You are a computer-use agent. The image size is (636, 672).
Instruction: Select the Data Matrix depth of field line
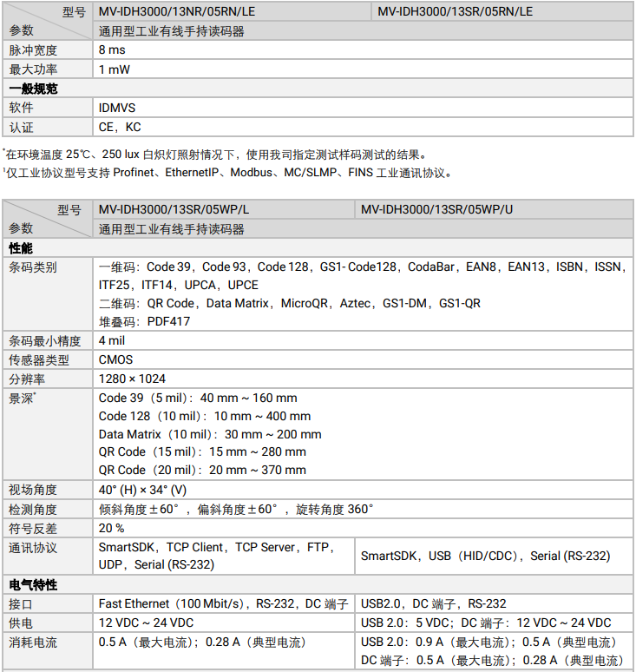point(210,434)
